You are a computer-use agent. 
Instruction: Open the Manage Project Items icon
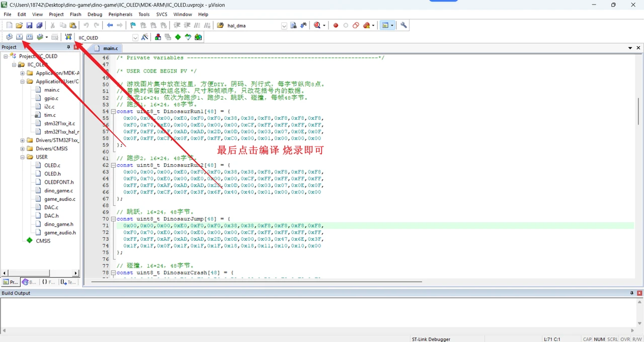point(158,37)
